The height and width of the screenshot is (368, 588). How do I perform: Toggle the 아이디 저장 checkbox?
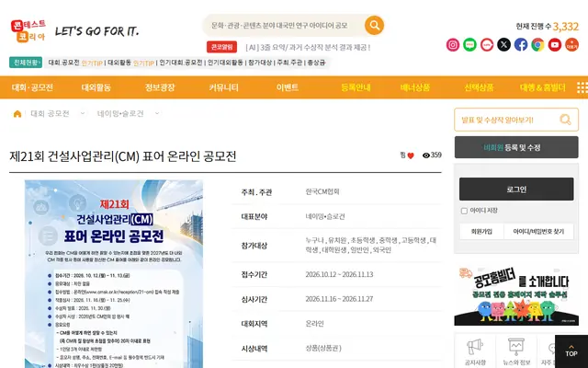(x=464, y=211)
